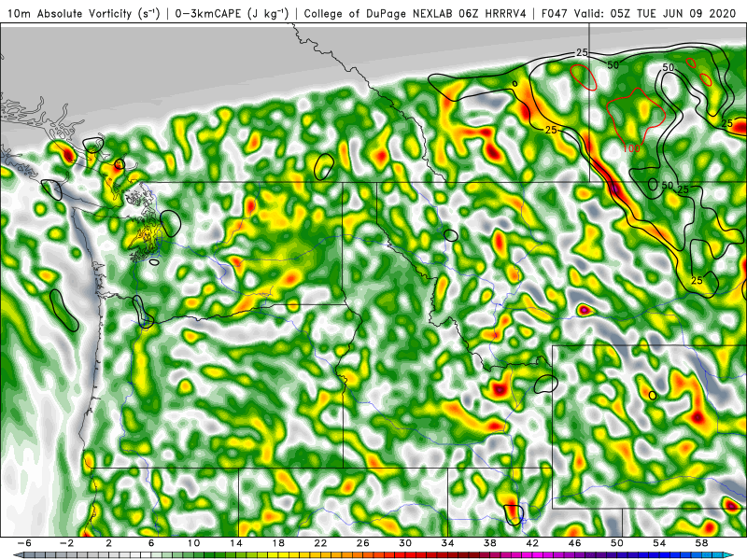Image resolution: width=747 pixels, height=560 pixels.
Task: Click the "10" colorbar label
Action: click(193, 543)
